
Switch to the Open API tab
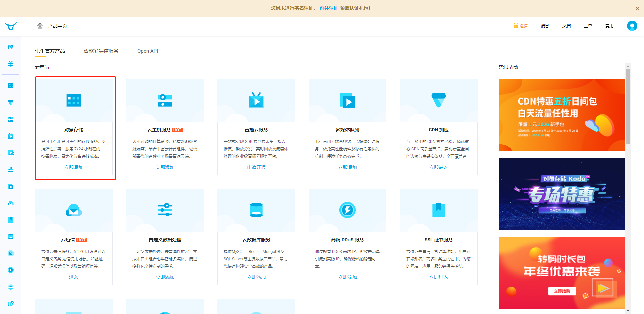[x=148, y=51]
